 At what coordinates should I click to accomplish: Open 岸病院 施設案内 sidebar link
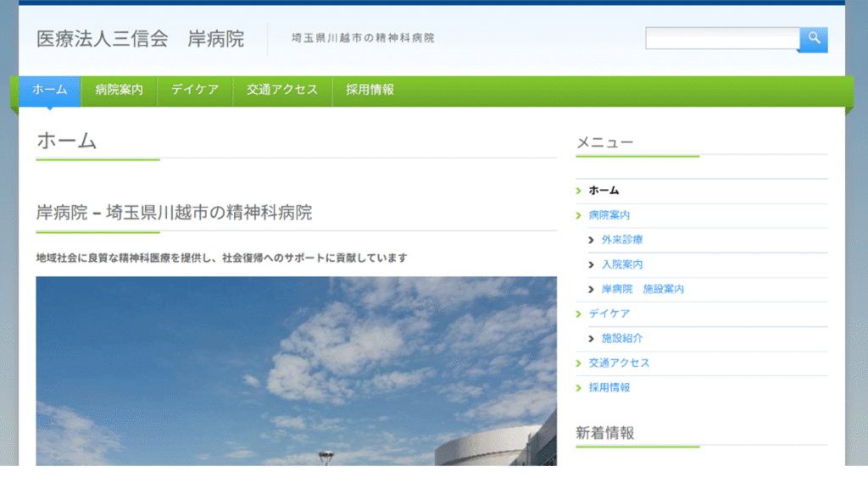pos(643,289)
